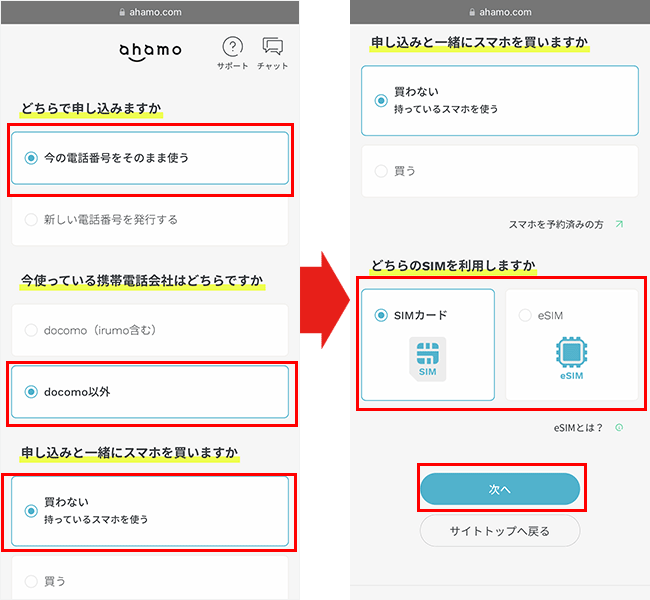The width and height of the screenshot is (650, 600).
Task: Select 買わない option on left screen
Action: pos(150,511)
